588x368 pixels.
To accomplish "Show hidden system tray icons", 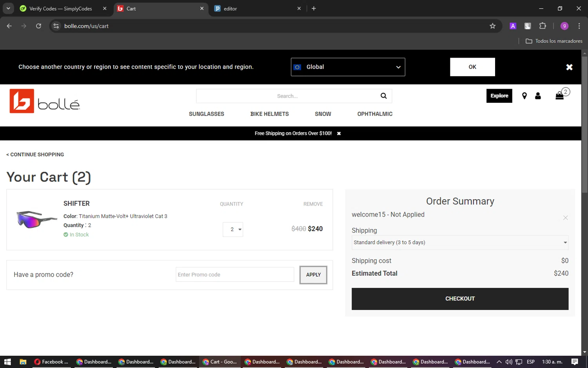I will [499, 362].
